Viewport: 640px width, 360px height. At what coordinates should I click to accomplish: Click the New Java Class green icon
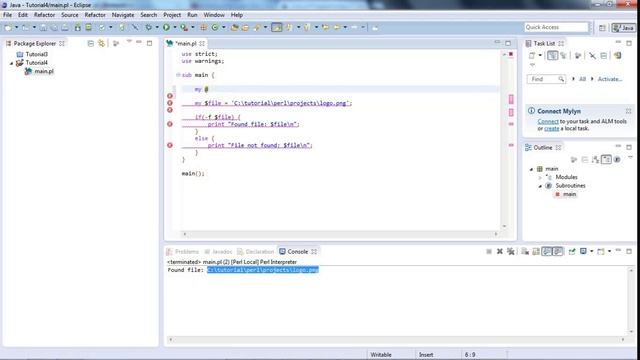pos(215,27)
